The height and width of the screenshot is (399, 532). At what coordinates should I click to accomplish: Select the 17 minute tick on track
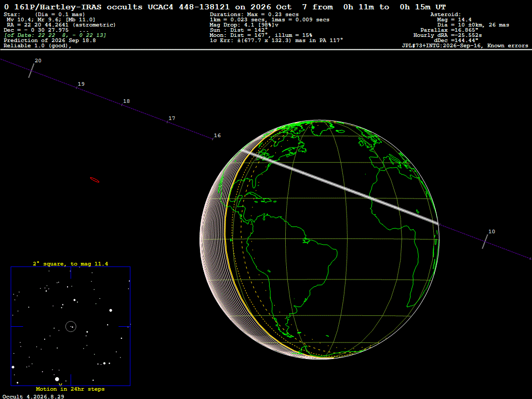(x=167, y=122)
